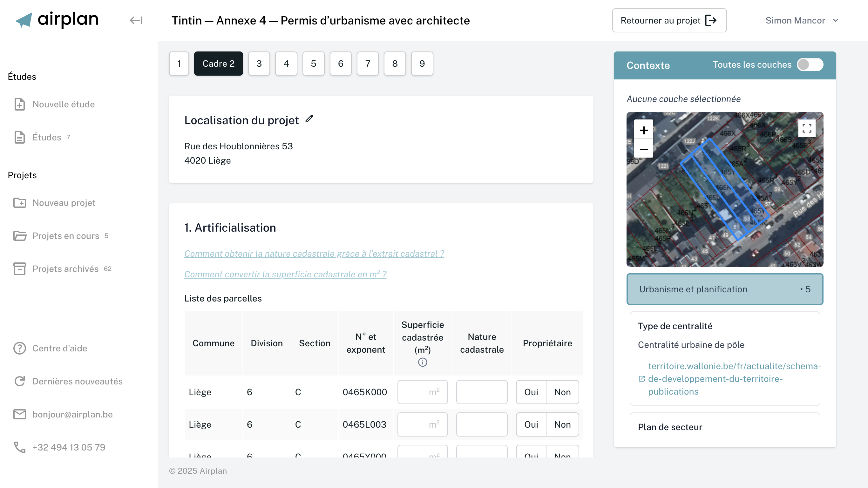Select Non for parcel 0465L003 owner
The width and height of the screenshot is (868, 488).
[562, 424]
